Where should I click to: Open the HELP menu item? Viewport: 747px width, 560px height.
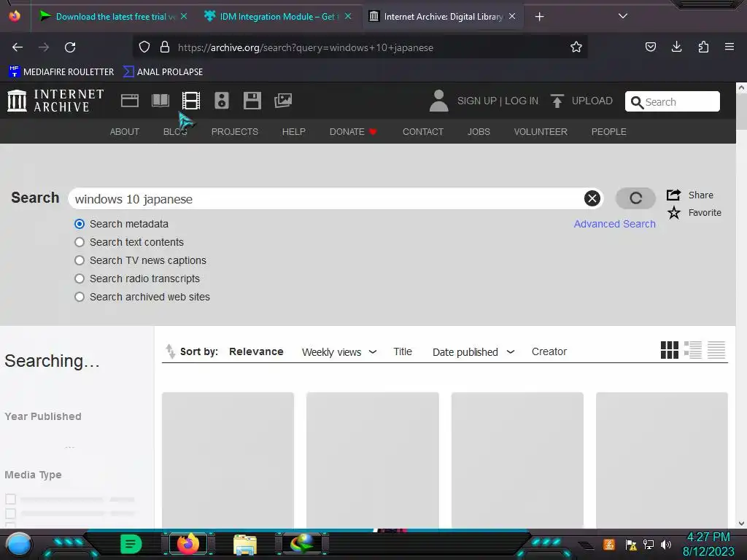(294, 131)
